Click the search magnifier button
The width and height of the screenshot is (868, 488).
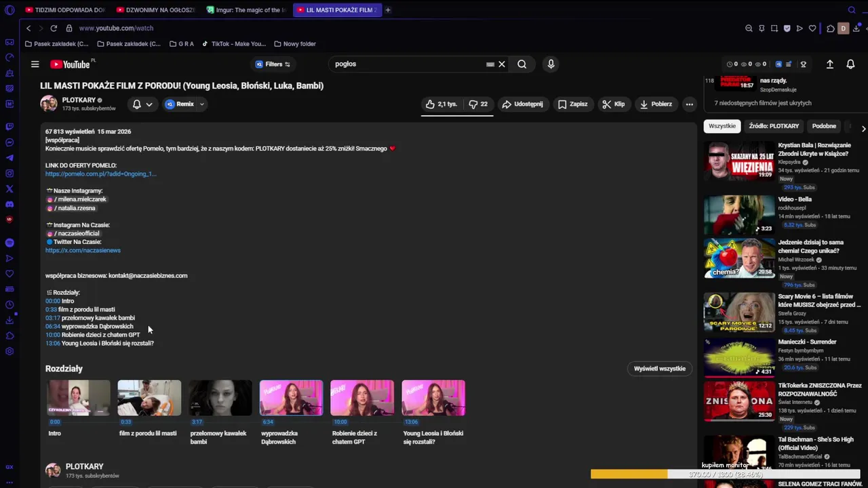[522, 64]
